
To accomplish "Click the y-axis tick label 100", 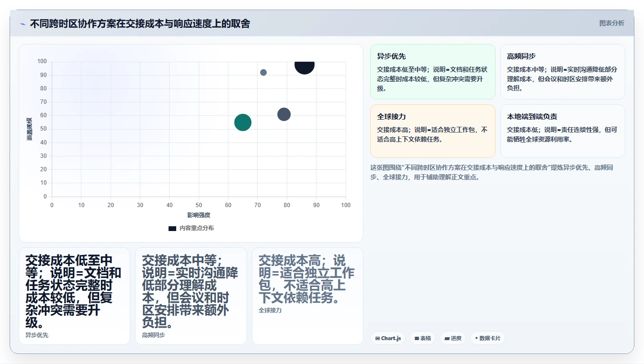I will [x=42, y=61].
